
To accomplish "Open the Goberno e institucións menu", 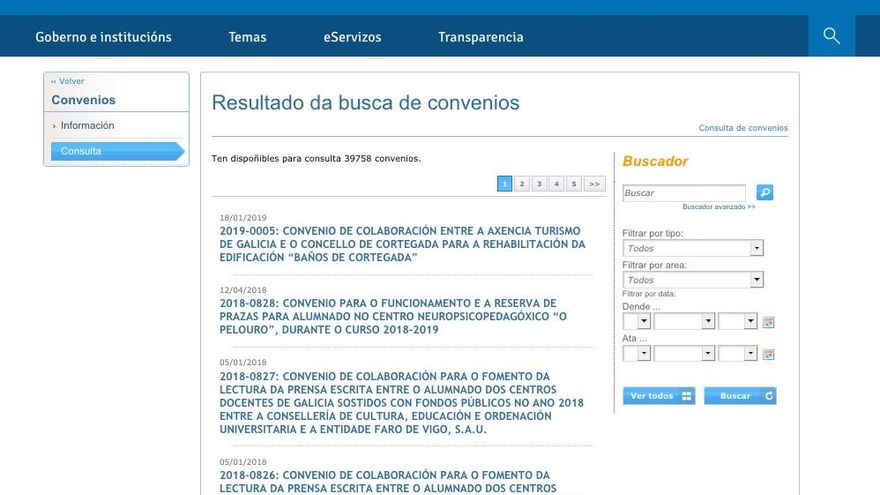I will click(103, 37).
